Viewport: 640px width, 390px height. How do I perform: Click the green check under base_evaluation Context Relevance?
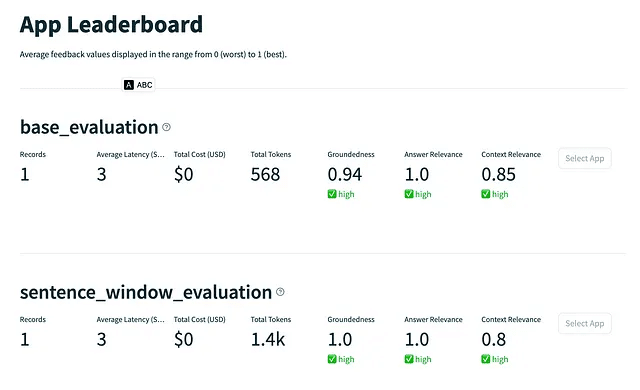click(485, 194)
